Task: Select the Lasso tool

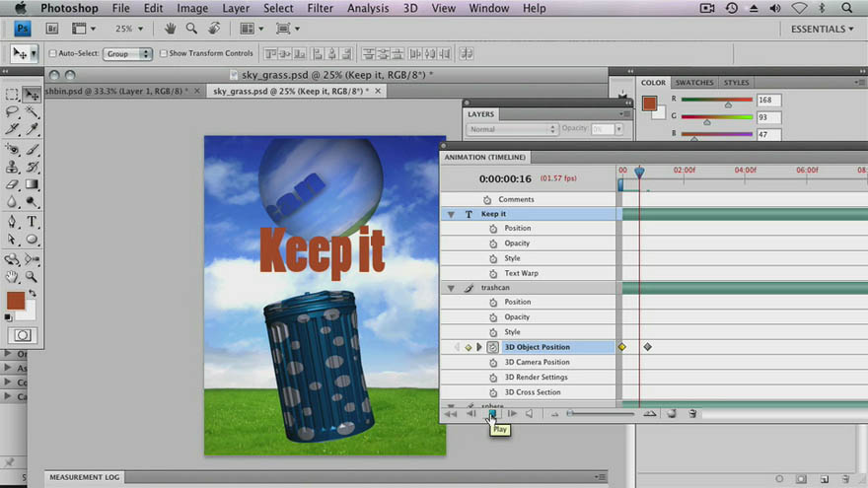Action: tap(12, 111)
